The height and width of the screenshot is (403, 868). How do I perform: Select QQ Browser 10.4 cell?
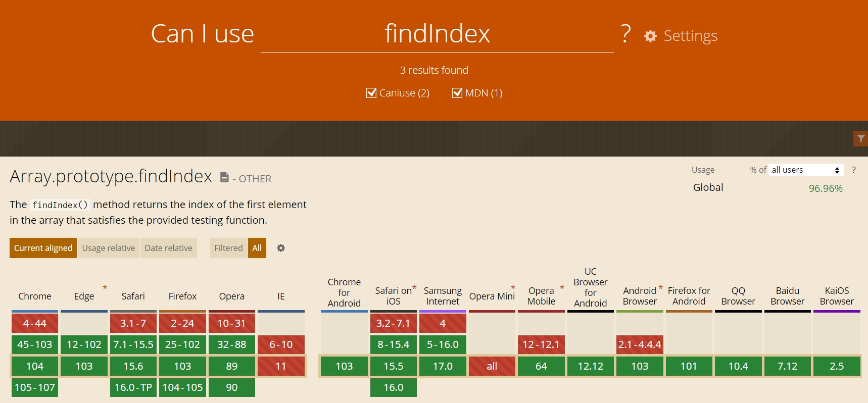(x=738, y=366)
